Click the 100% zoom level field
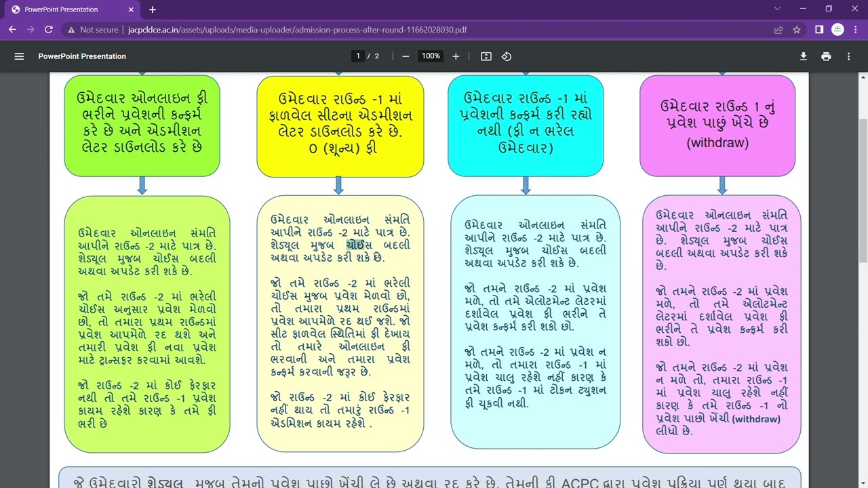Image resolution: width=868 pixels, height=488 pixels. click(431, 56)
